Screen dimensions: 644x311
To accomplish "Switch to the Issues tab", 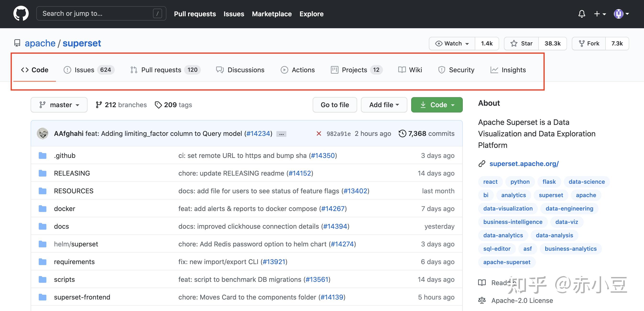I will point(89,70).
